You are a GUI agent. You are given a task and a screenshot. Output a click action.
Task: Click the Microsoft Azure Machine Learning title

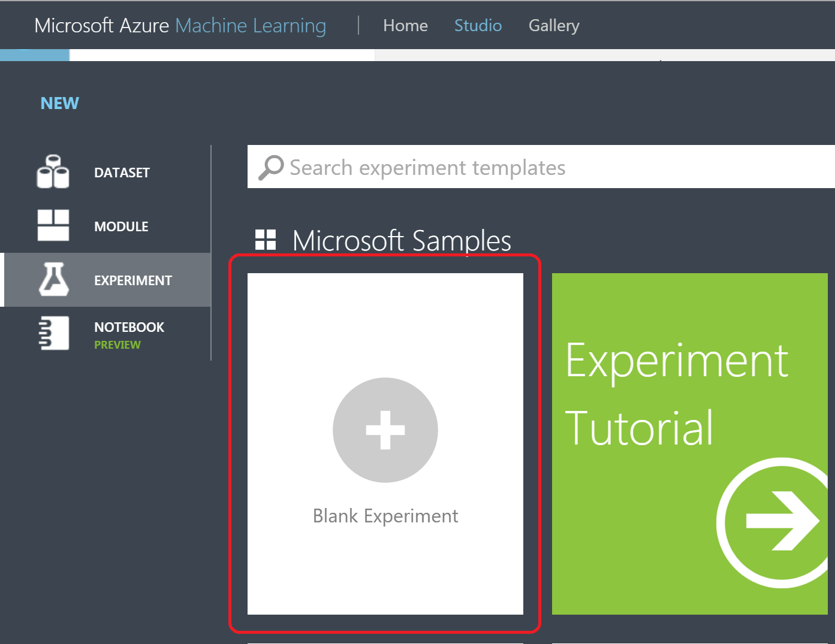(x=180, y=26)
